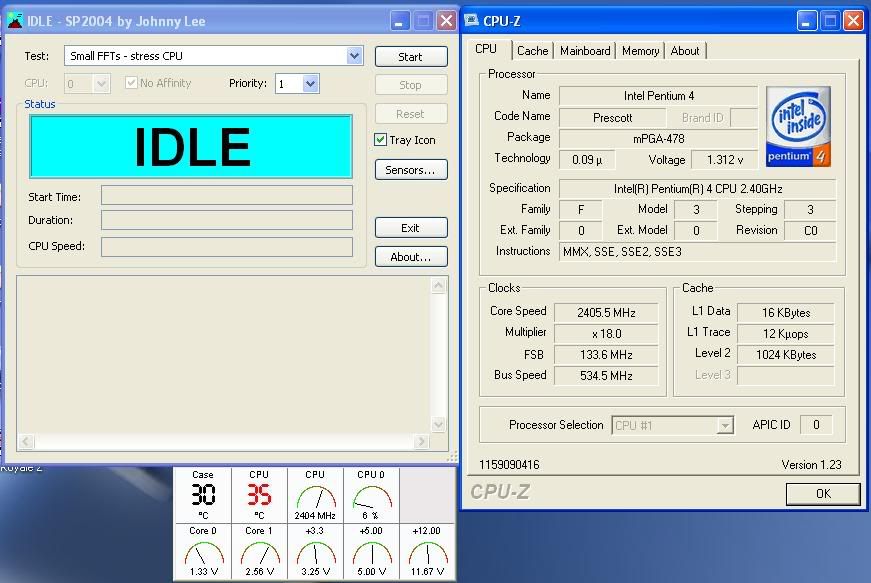Click the log area scroll up arrow
The height and width of the screenshot is (583, 871).
pyautogui.click(x=438, y=285)
